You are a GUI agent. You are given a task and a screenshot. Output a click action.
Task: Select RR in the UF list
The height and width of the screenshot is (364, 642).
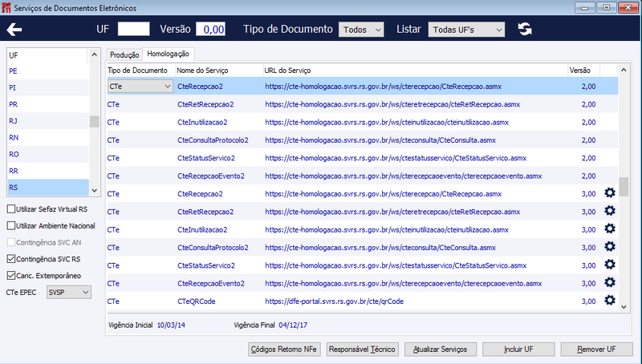click(48, 171)
